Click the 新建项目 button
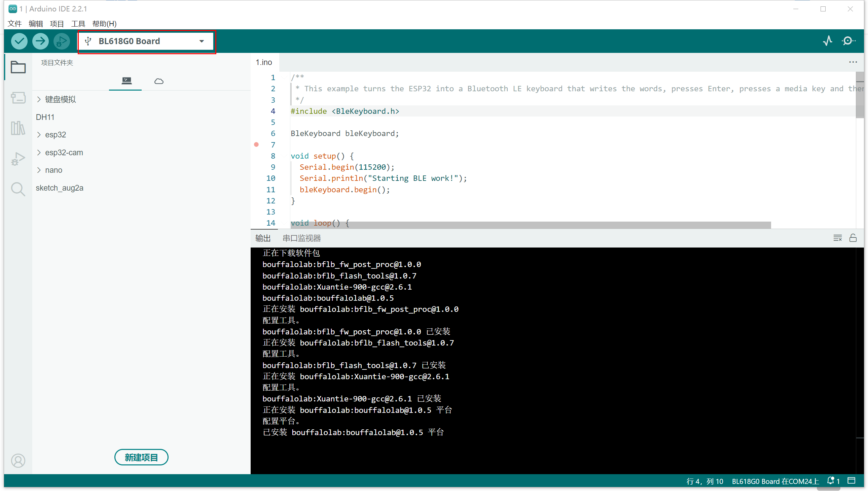 141,457
